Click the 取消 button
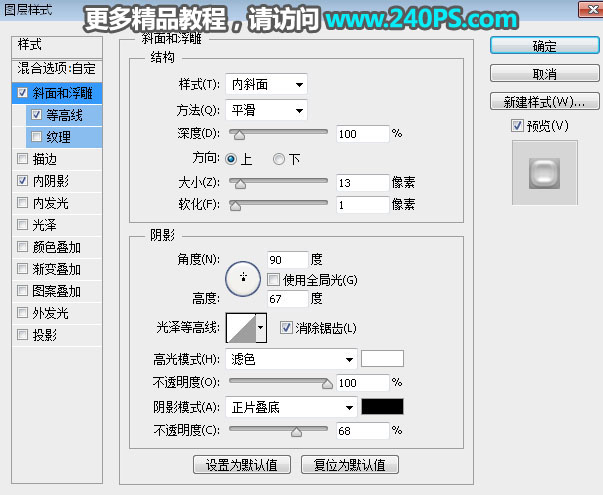The image size is (603, 495). click(x=545, y=73)
